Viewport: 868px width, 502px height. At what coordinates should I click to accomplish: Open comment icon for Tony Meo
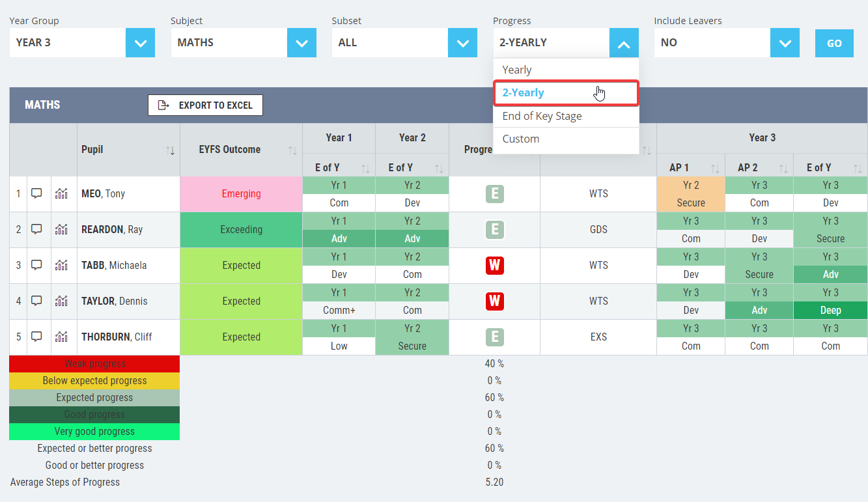tap(37, 193)
